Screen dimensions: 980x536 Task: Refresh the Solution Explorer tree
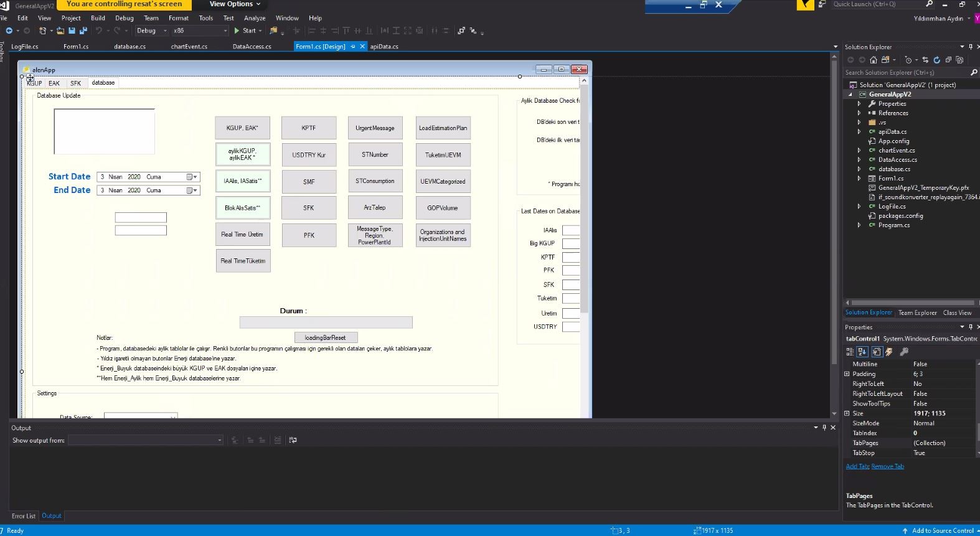pyautogui.click(x=936, y=60)
